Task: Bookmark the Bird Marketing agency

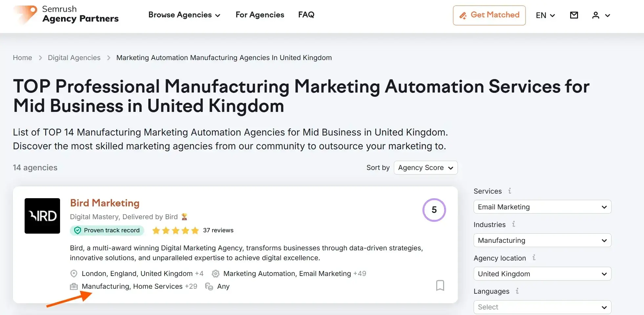Action: (x=440, y=285)
